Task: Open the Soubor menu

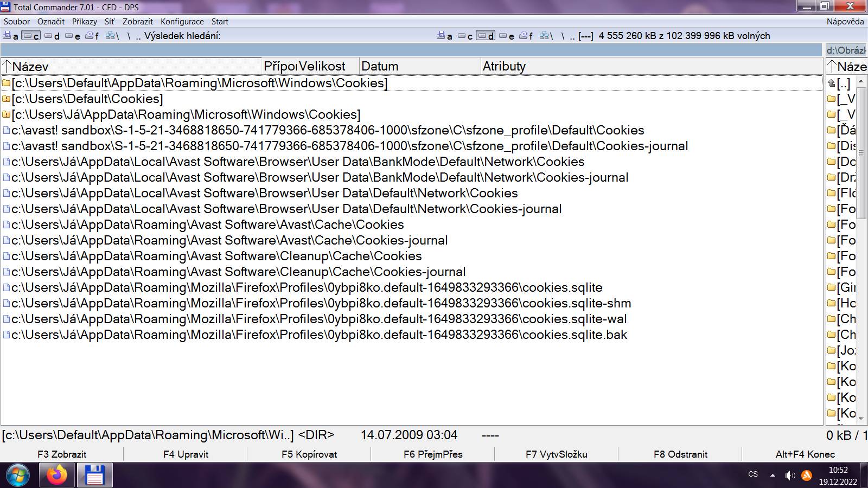Action: click(17, 22)
